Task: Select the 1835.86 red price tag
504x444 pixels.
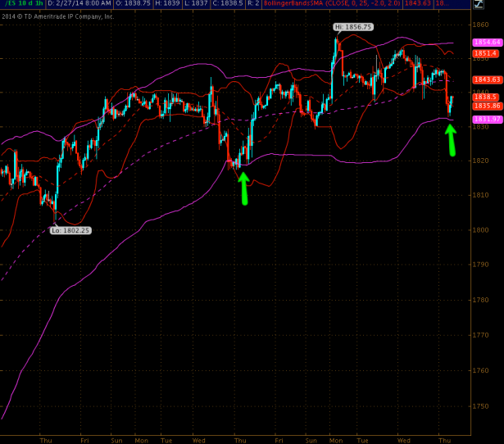Action: (x=488, y=106)
